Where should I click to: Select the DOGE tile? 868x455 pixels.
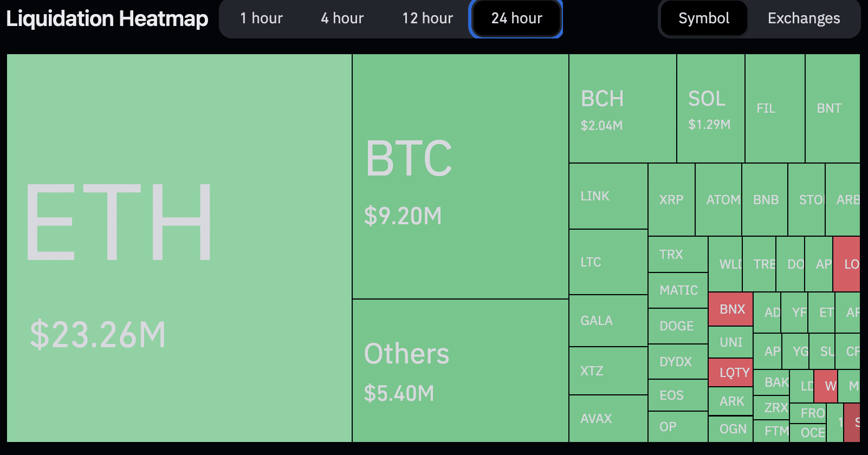click(678, 326)
